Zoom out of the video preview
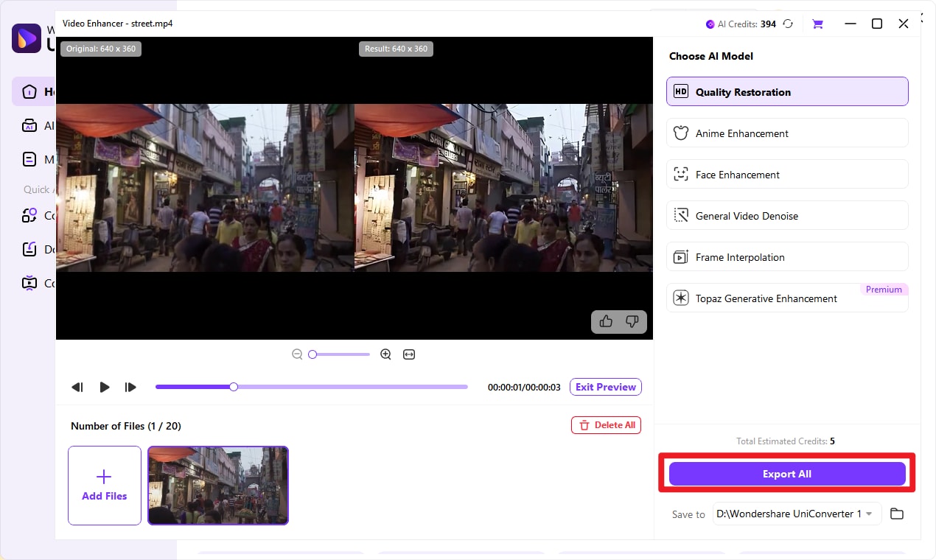The height and width of the screenshot is (560, 936). coord(297,354)
